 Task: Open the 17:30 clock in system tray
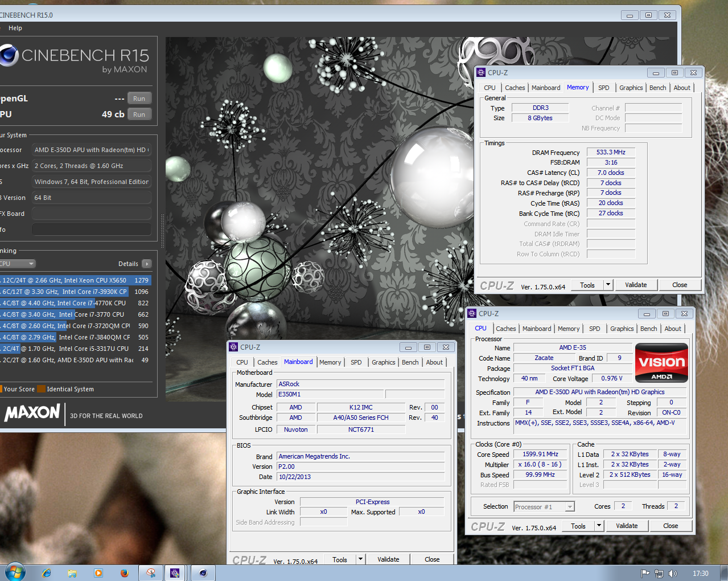pyautogui.click(x=701, y=574)
